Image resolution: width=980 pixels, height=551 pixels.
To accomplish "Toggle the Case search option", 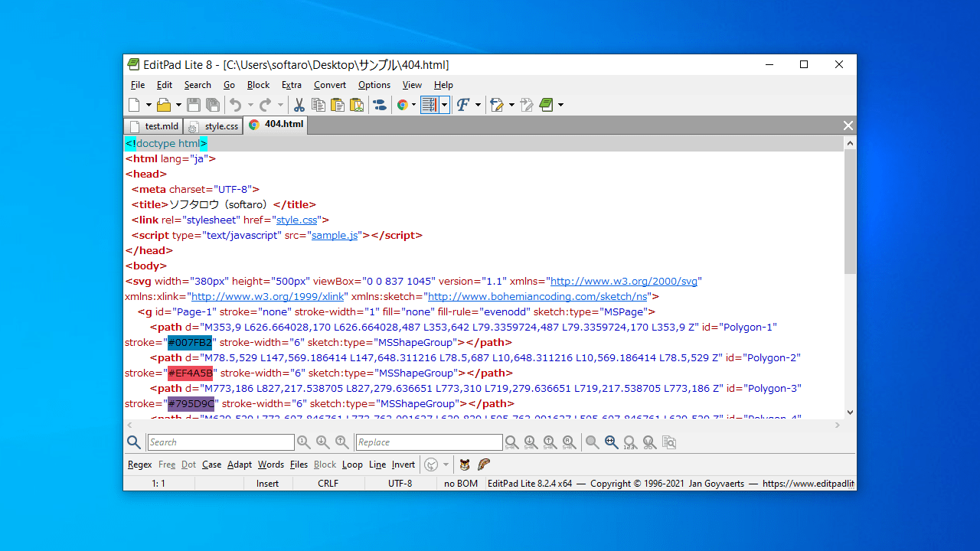I will [212, 465].
